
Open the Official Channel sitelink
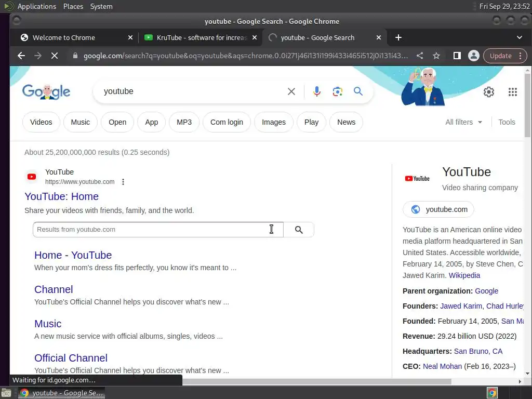[71, 358]
